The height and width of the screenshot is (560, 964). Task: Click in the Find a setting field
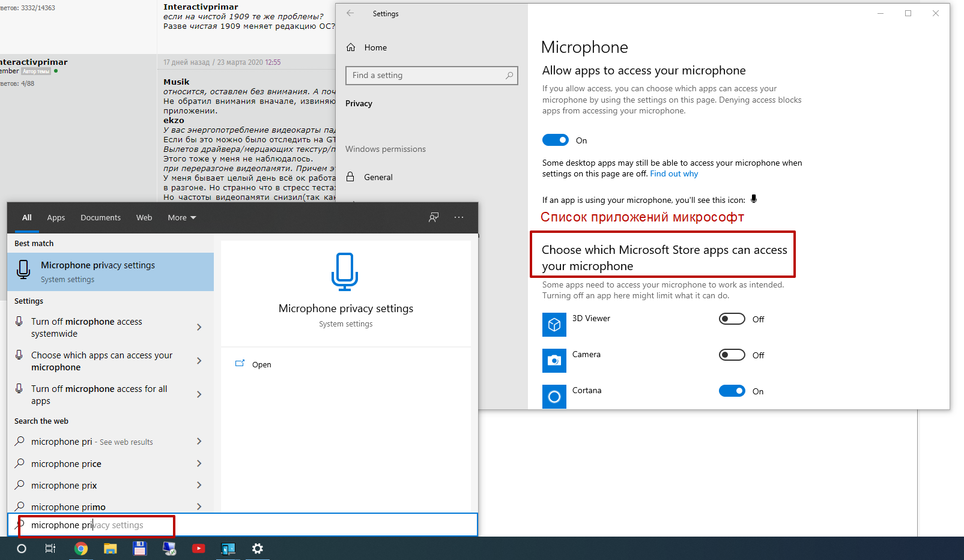431,76
